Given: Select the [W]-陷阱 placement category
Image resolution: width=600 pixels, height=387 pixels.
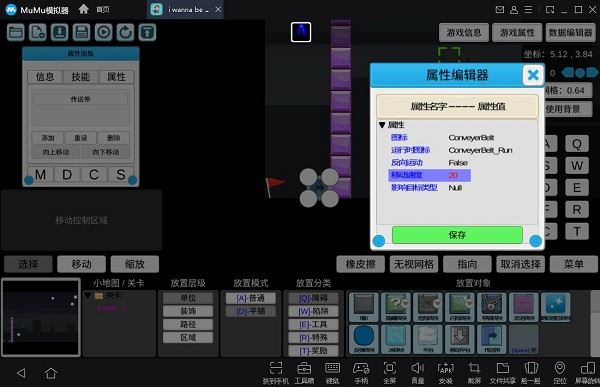Looking at the screenshot, I should (313, 311).
